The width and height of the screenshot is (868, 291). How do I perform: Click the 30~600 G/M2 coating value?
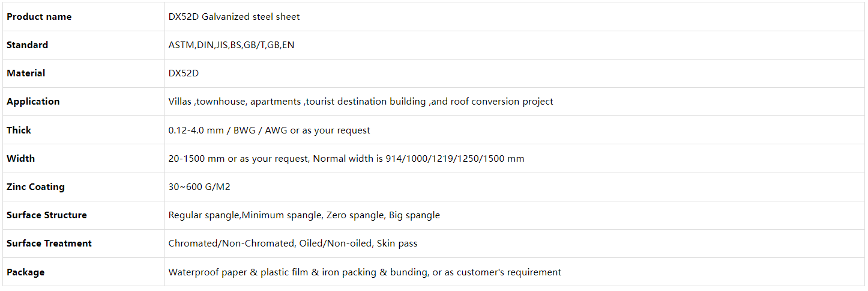199,187
